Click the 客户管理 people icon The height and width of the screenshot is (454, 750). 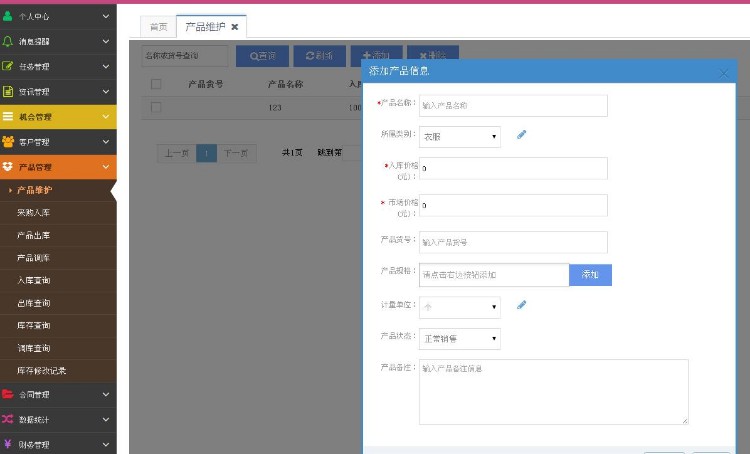coord(8,142)
